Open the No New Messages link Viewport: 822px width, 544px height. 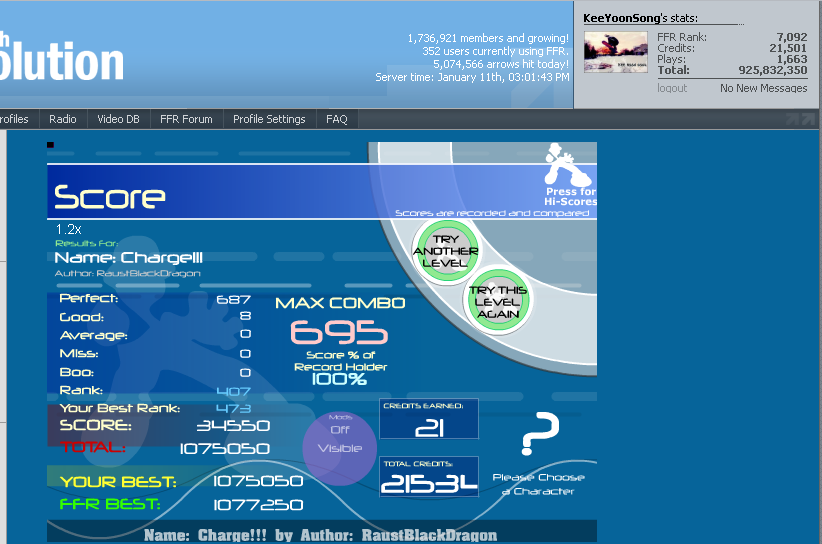point(763,88)
